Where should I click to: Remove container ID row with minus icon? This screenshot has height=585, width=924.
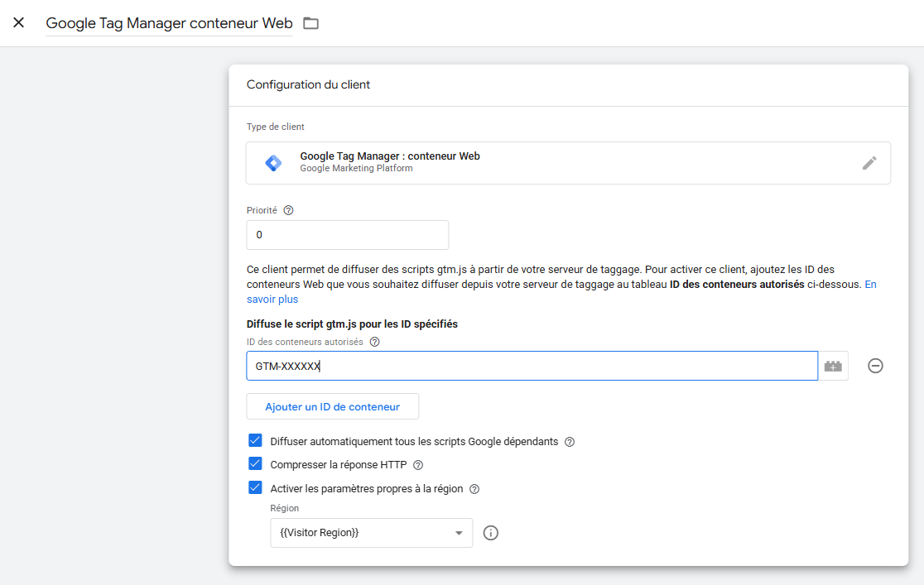875,366
